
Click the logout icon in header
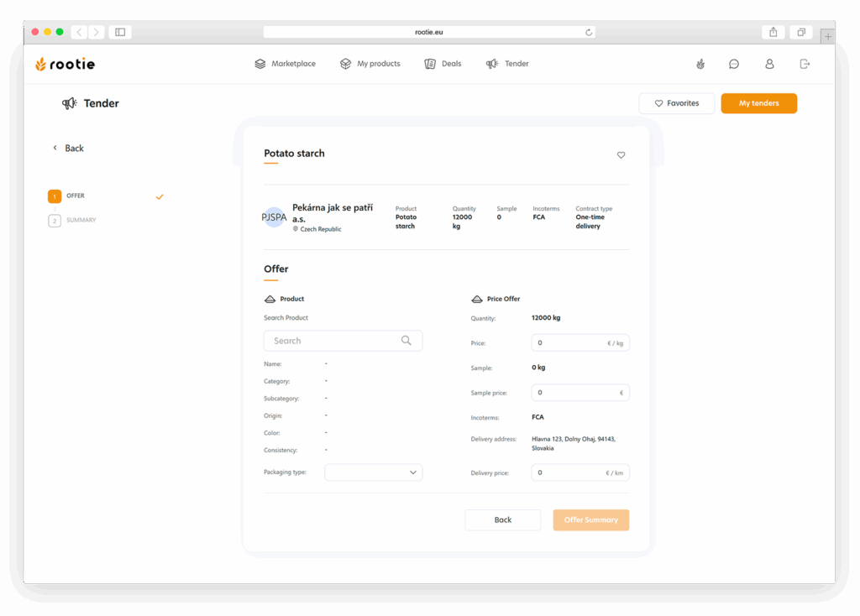point(805,64)
